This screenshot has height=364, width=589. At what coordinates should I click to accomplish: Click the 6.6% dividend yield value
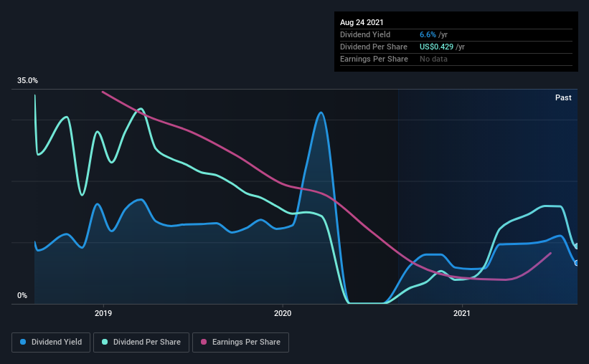[428, 34]
